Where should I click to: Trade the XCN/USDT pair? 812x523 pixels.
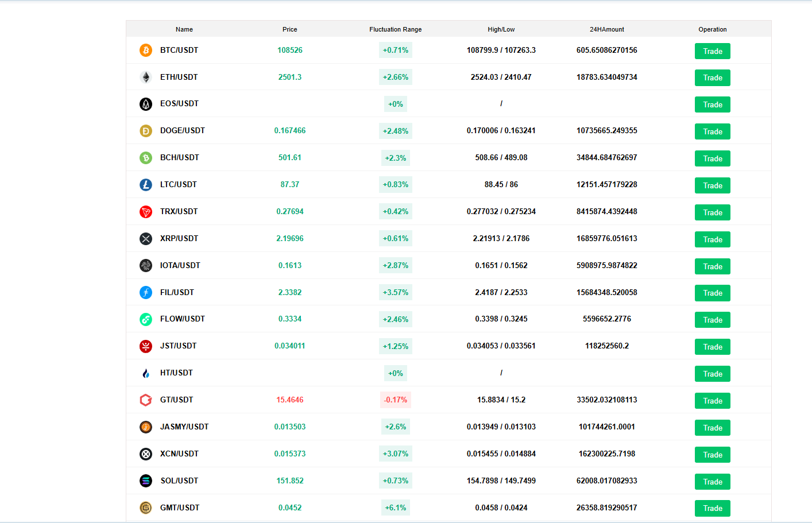[x=713, y=455]
